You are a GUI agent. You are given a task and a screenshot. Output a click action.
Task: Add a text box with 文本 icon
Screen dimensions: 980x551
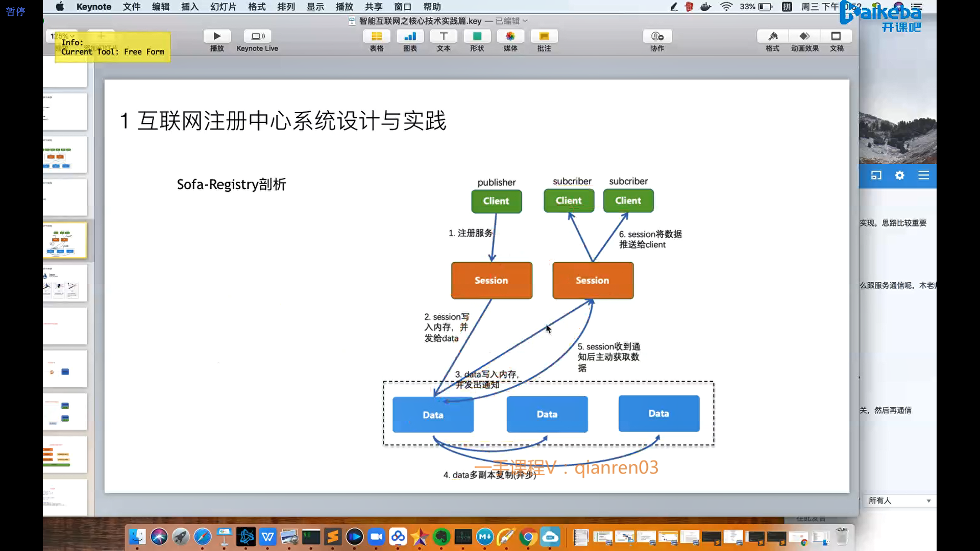444,36
